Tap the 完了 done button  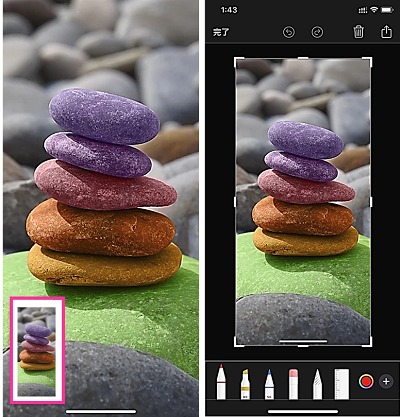tap(221, 32)
